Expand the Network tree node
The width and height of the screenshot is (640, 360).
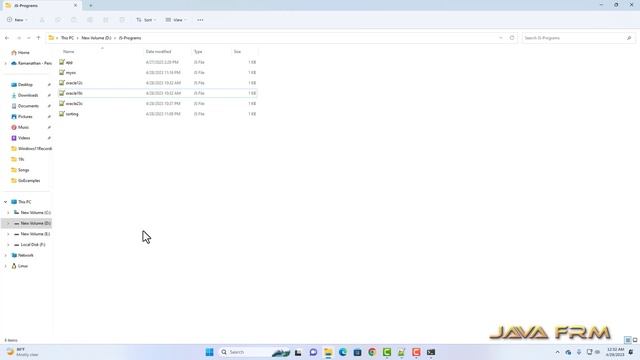(x=6, y=255)
